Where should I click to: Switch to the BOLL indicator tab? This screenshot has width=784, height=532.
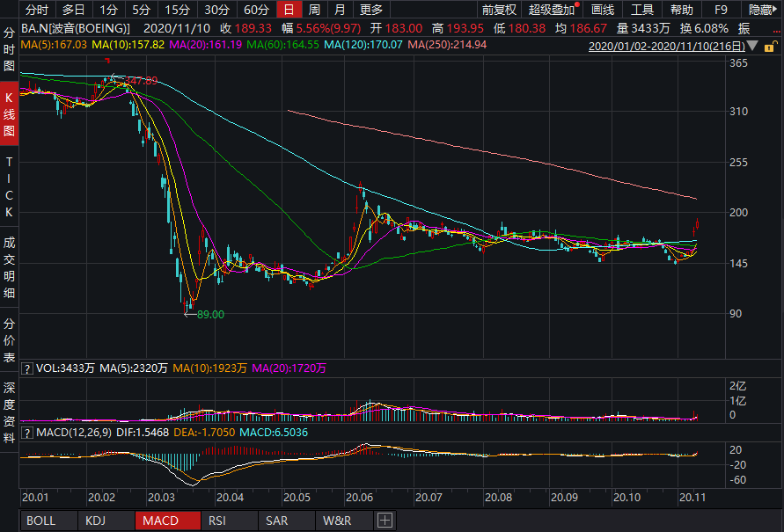tap(41, 521)
